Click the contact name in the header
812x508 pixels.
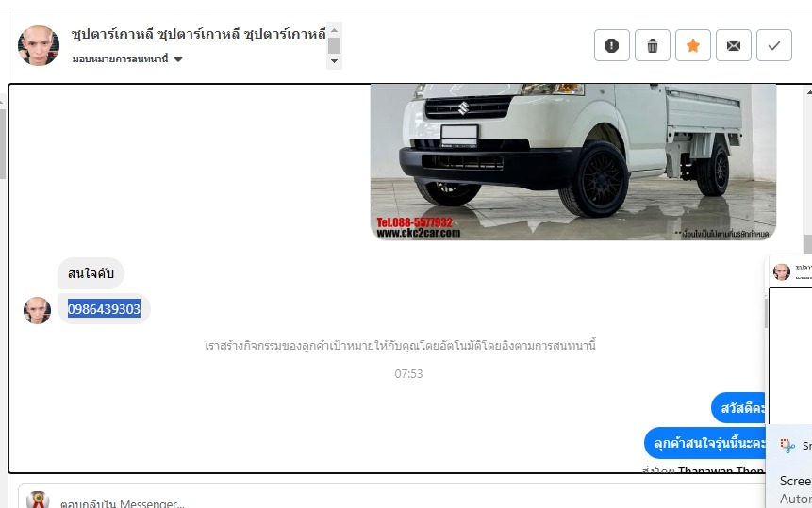(198, 34)
